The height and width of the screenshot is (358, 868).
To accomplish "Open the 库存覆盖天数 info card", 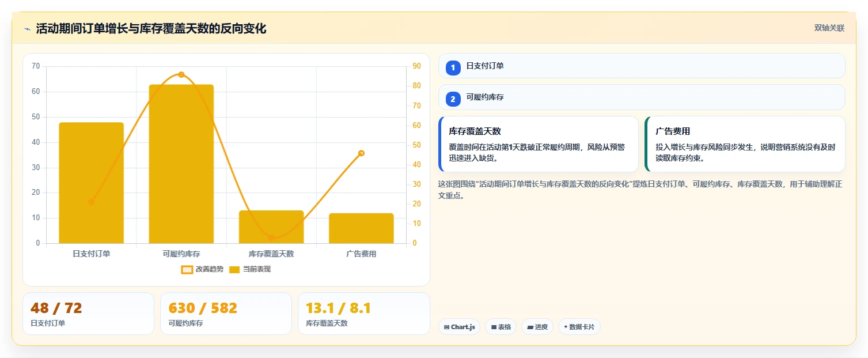I will 539,144.
